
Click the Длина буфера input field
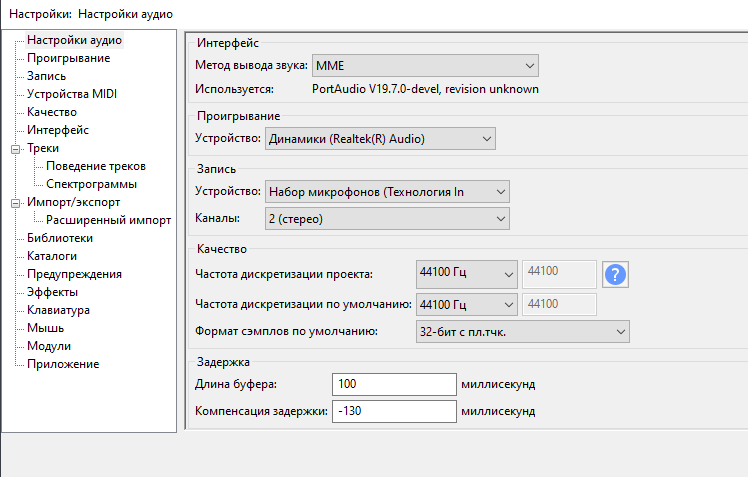point(393,384)
